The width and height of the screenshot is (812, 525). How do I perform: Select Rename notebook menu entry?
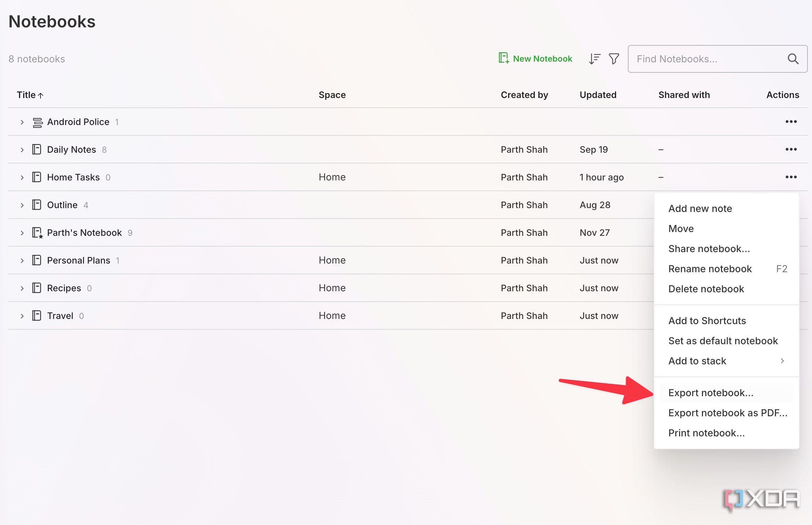tap(710, 269)
